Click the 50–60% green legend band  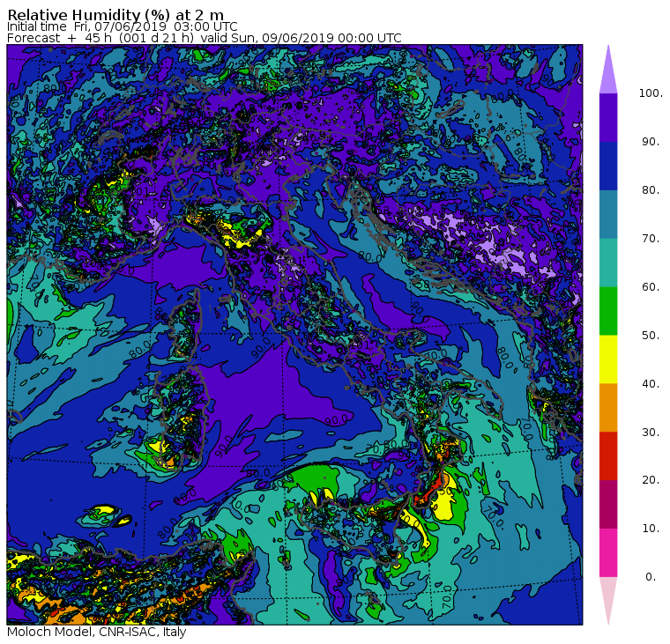click(x=608, y=311)
